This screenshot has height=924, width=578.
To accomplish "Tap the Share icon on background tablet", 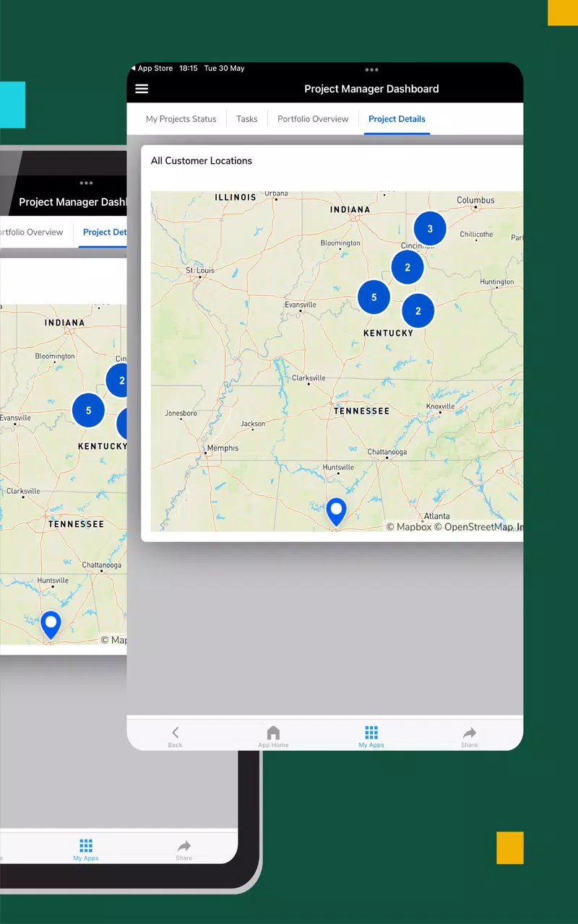I will 184,850.
